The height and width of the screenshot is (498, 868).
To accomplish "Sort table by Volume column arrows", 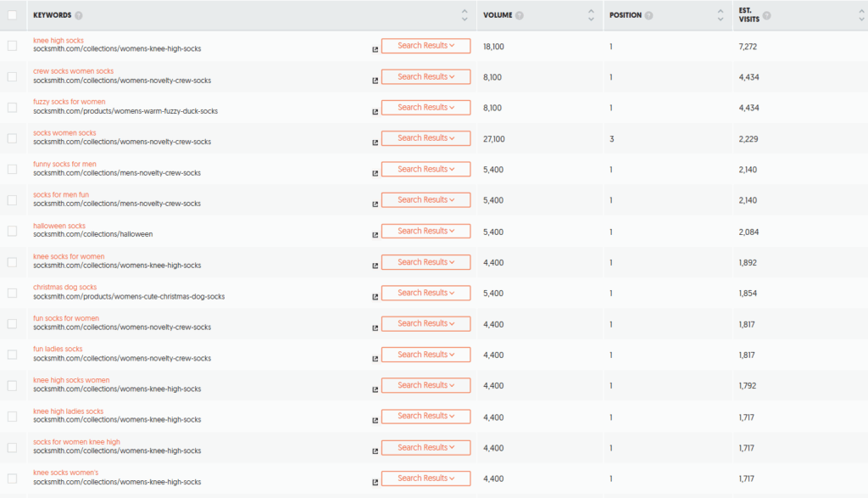I will point(591,15).
